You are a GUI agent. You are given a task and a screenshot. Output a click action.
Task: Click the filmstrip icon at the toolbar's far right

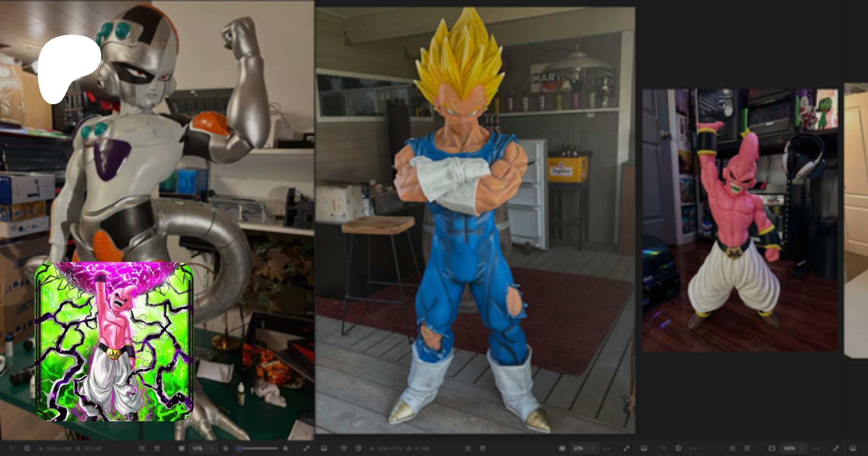[x=853, y=448]
